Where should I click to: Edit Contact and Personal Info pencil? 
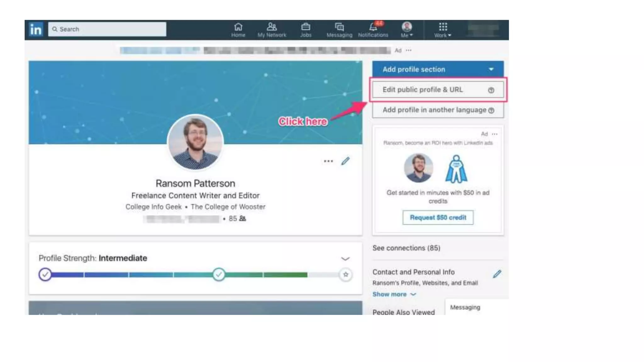pos(497,274)
